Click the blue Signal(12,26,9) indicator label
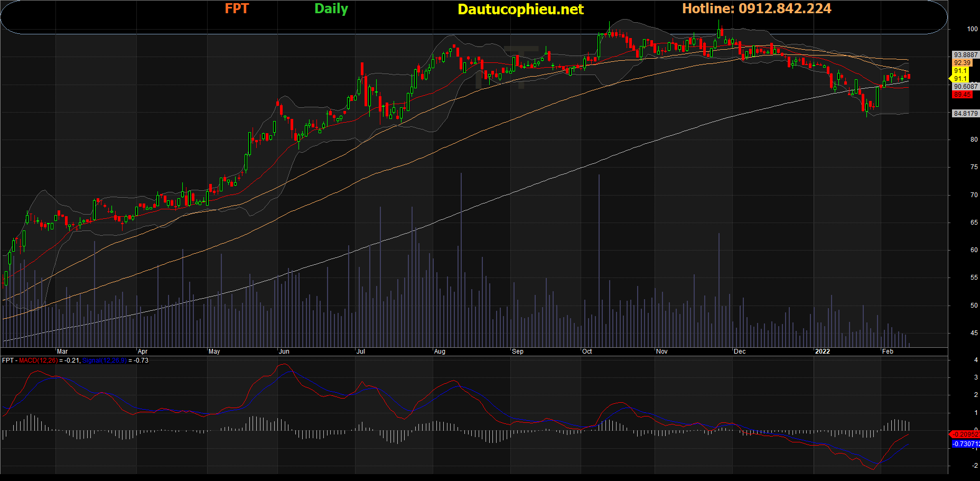 pyautogui.click(x=104, y=360)
